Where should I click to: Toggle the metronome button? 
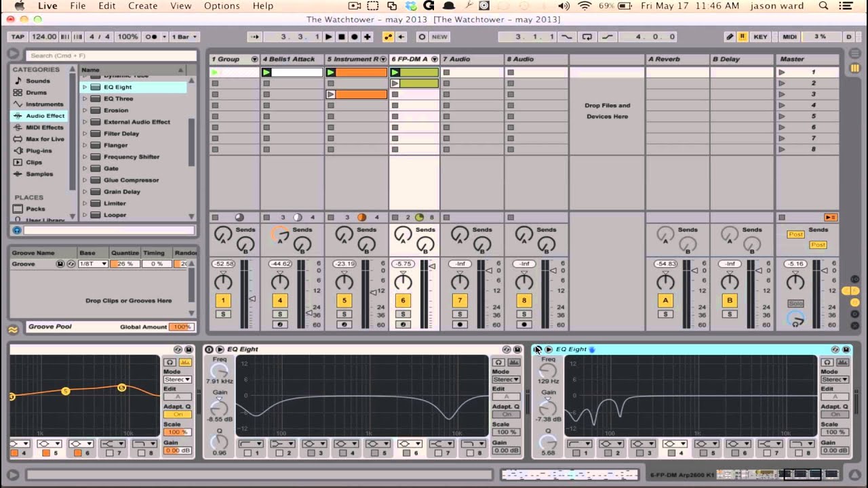[152, 37]
